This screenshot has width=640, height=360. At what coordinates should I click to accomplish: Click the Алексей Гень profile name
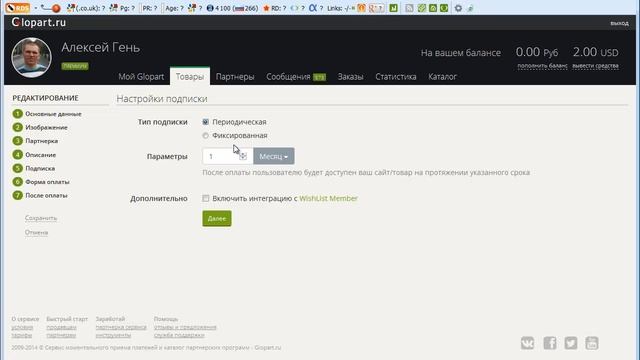click(100, 47)
